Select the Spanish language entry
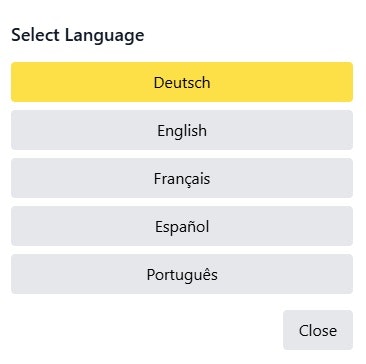The width and height of the screenshot is (366, 364). (182, 226)
